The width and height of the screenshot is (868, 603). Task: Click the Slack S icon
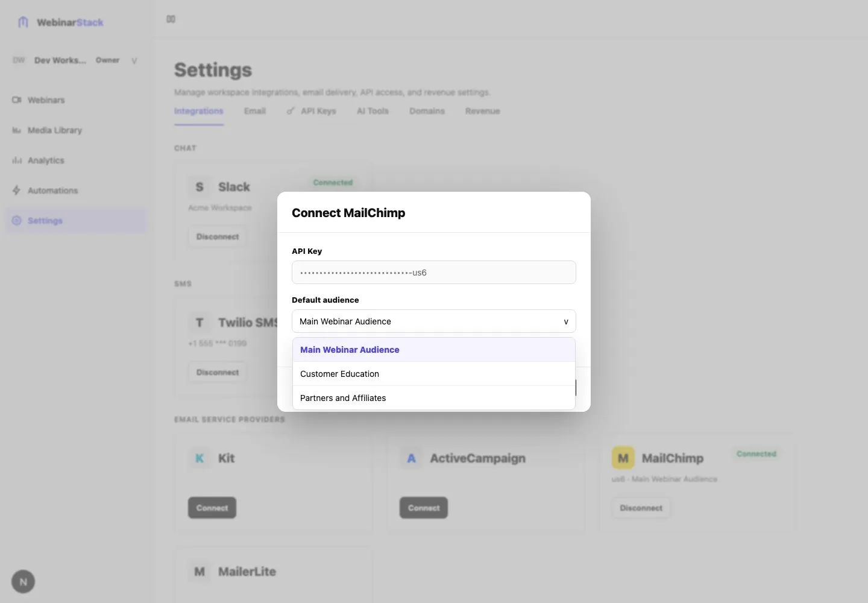pyautogui.click(x=200, y=187)
